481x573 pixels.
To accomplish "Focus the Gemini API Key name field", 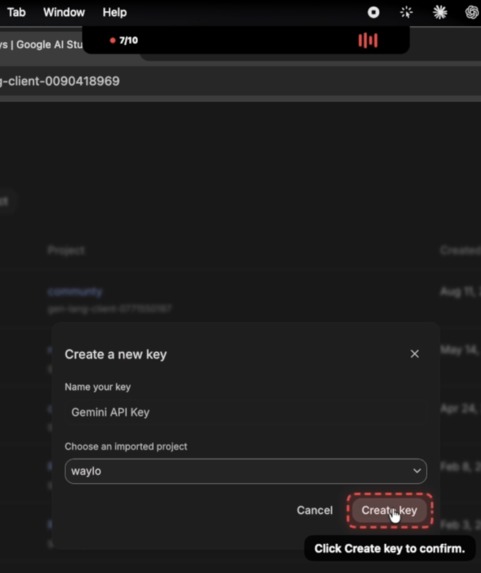I will tap(246, 412).
